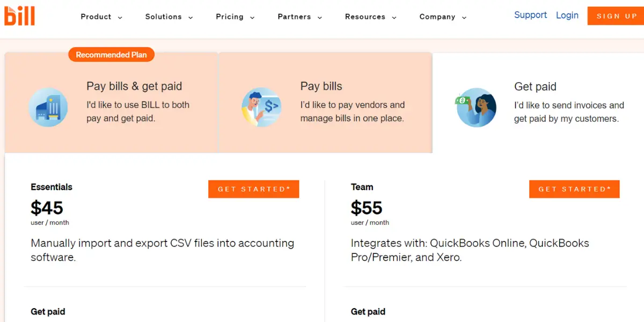Select the Pay bills & get paid plan tab
644x322 pixels.
point(134,102)
